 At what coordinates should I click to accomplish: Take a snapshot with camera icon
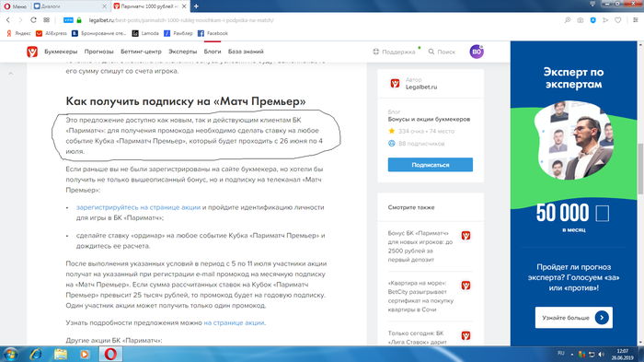point(580,20)
